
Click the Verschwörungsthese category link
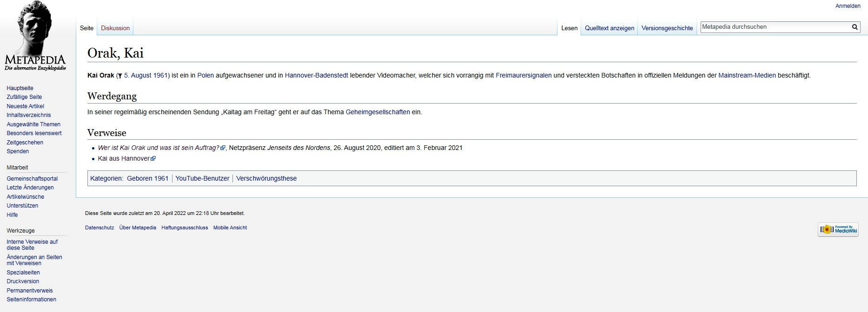coord(266,178)
